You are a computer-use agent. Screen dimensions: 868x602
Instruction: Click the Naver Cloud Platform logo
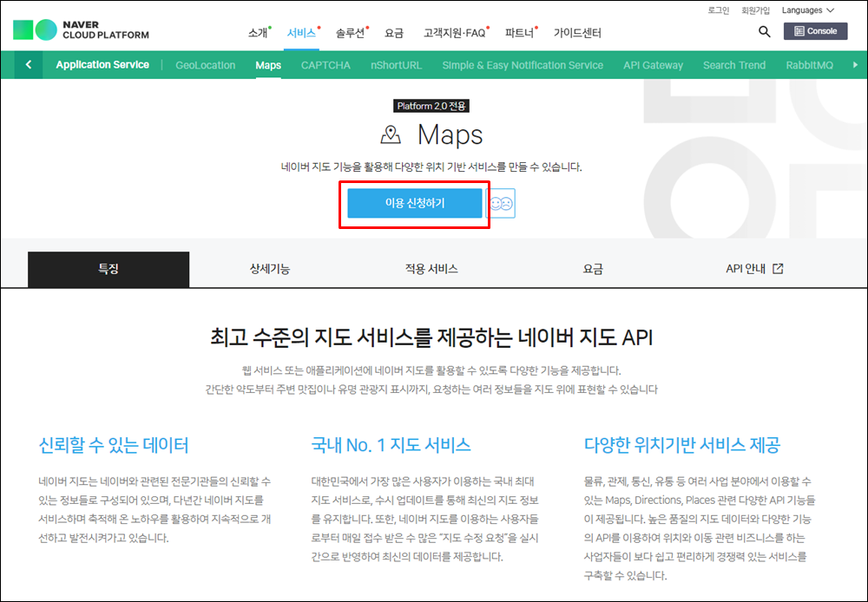tap(81, 29)
